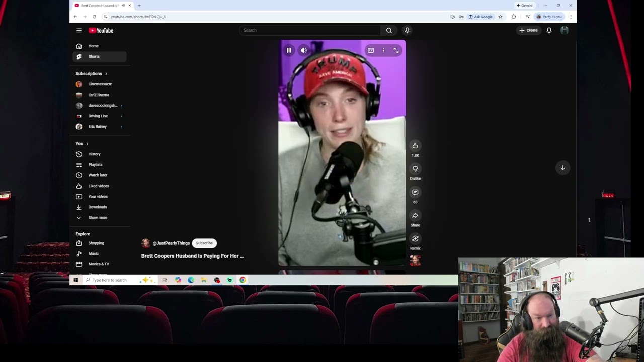Mute the Short's volume
This screenshot has width=644, height=362.
tap(304, 50)
